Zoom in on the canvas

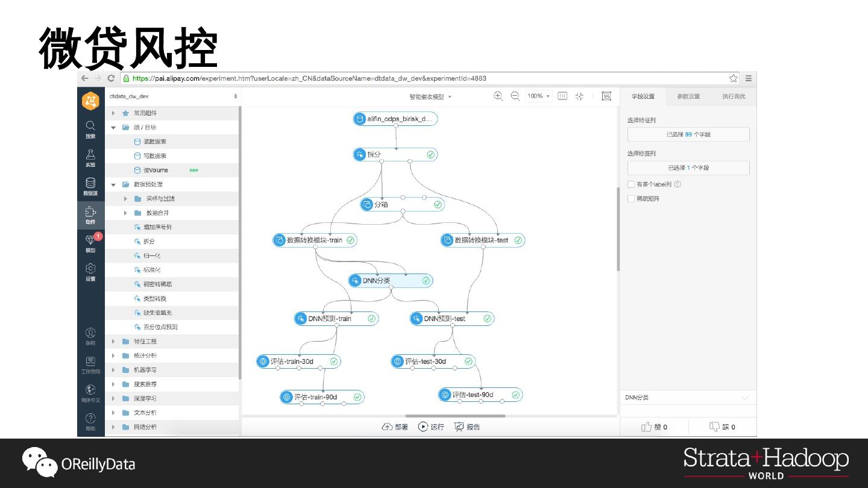(x=498, y=96)
